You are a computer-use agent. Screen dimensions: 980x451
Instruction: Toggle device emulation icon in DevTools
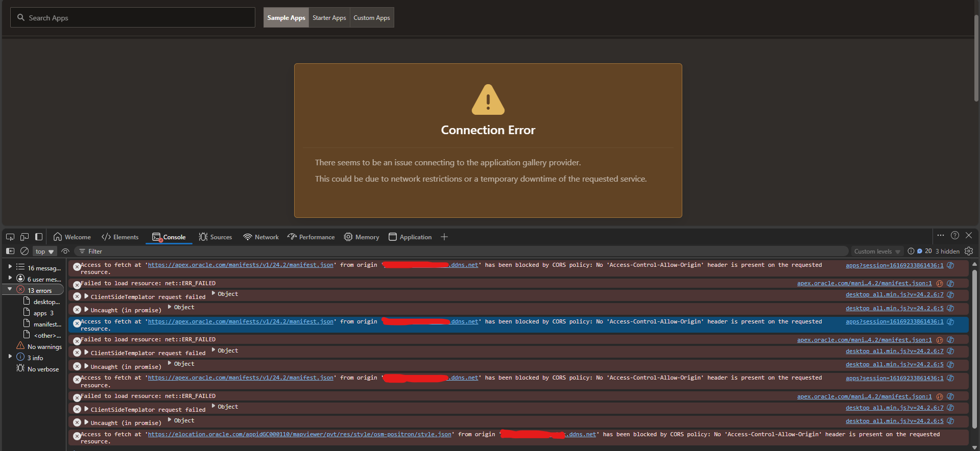pyautogui.click(x=25, y=237)
